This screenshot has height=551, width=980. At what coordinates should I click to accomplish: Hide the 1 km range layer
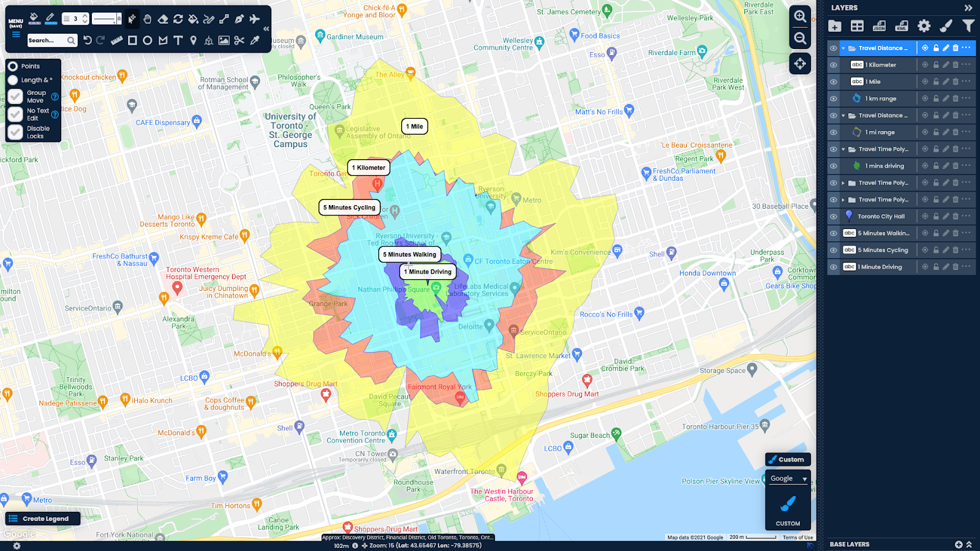tap(834, 99)
